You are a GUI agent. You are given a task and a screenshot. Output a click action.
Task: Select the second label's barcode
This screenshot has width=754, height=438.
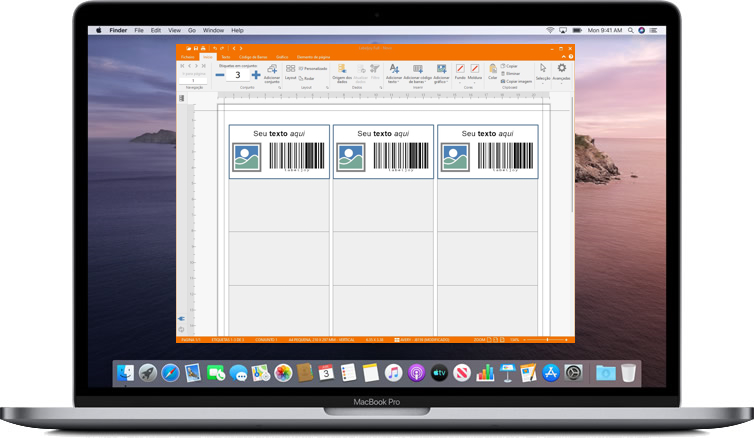click(401, 157)
